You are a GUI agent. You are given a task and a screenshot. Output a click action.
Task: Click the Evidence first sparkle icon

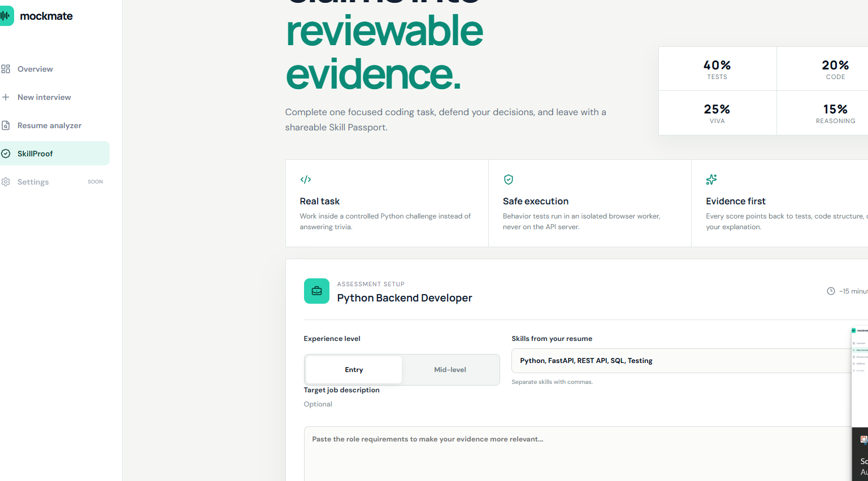click(x=711, y=180)
